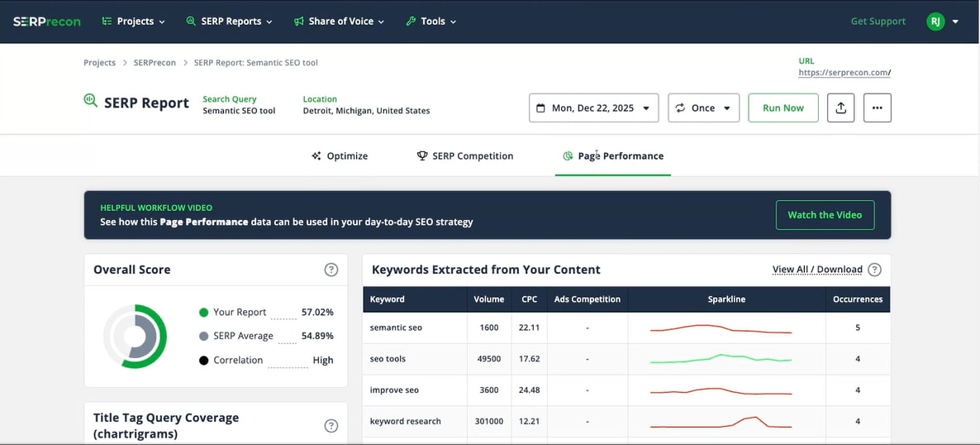This screenshot has width=980, height=445.
Task: Open the date picker Mon, Dec 22, 2025
Action: tap(593, 108)
